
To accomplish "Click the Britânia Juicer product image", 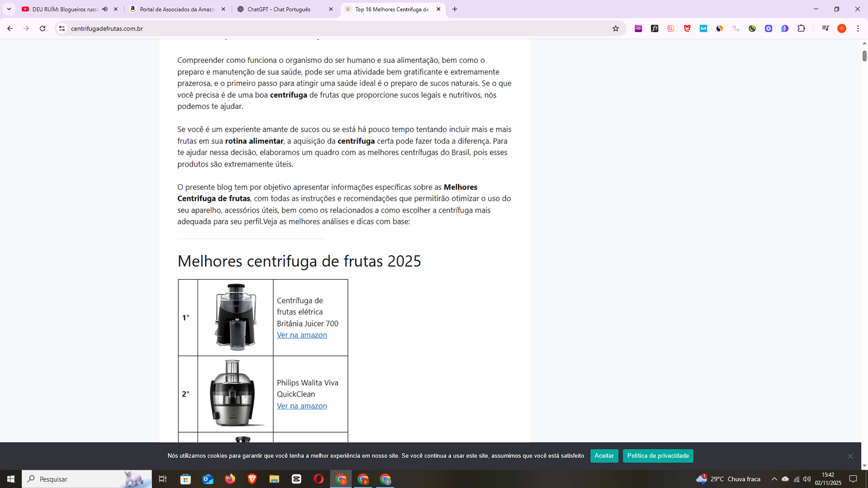I will click(235, 317).
